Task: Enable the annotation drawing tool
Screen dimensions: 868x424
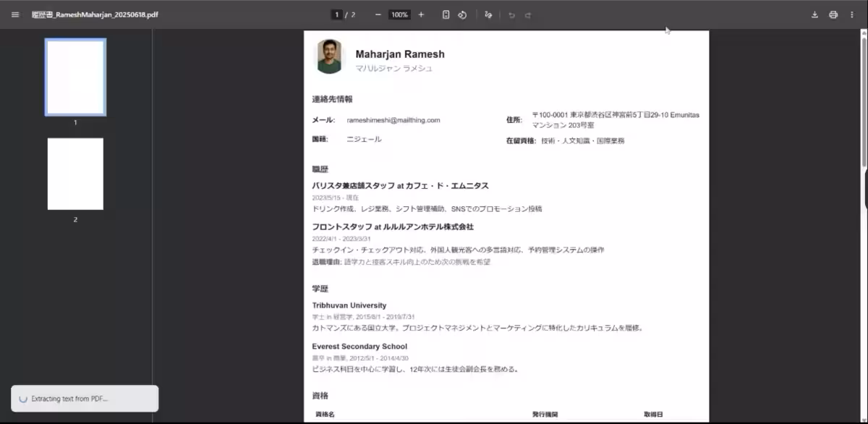Action: (x=489, y=14)
